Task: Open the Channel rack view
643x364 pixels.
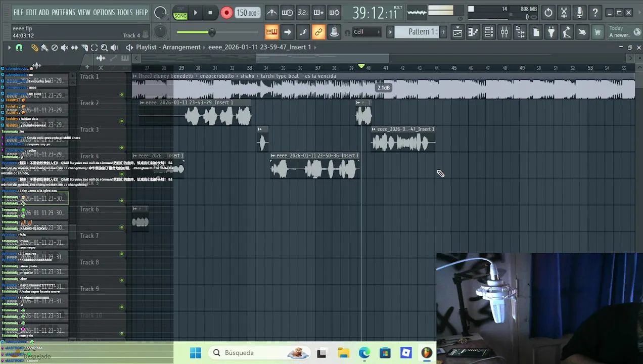Action: click(489, 32)
